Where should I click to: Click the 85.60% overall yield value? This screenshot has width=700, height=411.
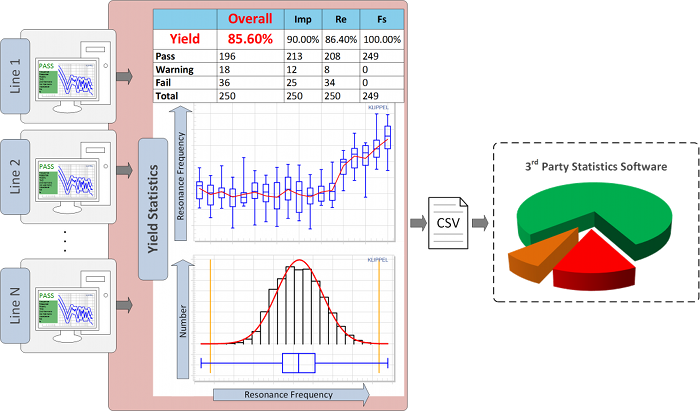coord(252,40)
